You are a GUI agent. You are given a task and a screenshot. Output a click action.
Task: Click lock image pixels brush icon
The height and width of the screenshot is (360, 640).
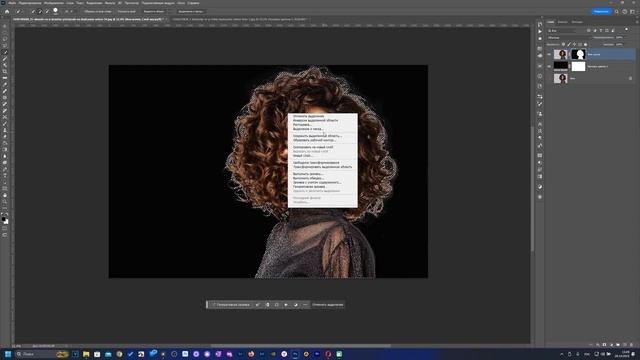(x=569, y=44)
